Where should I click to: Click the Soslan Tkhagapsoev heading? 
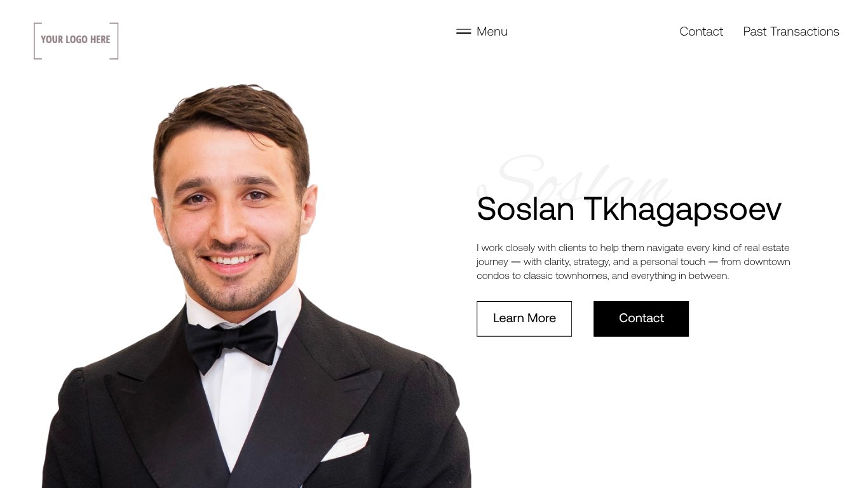tap(628, 209)
